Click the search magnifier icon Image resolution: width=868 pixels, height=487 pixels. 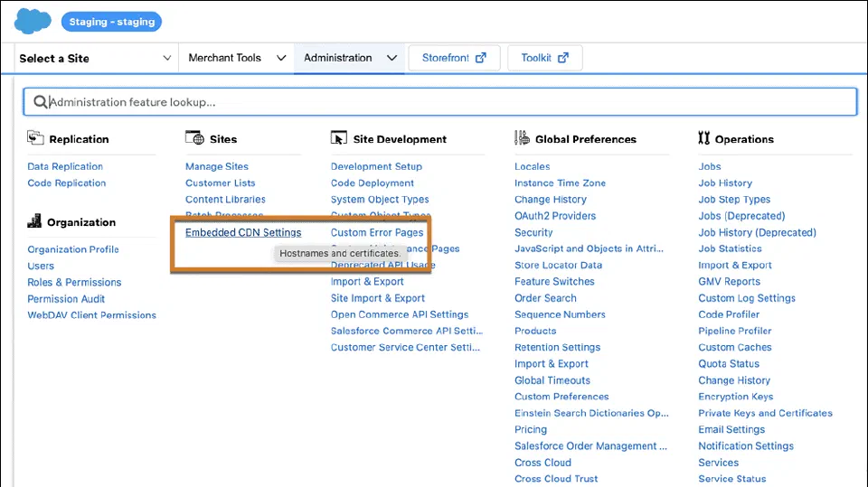[x=40, y=102]
